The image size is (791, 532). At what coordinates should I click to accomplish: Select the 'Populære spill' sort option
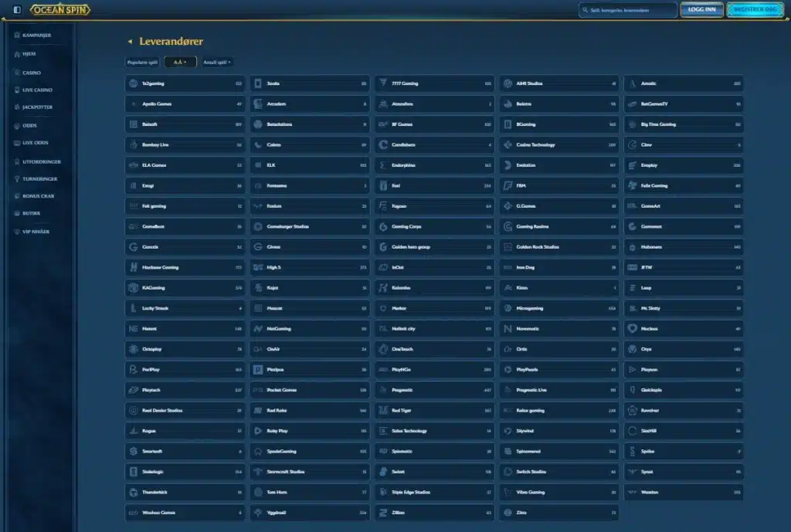(143, 62)
